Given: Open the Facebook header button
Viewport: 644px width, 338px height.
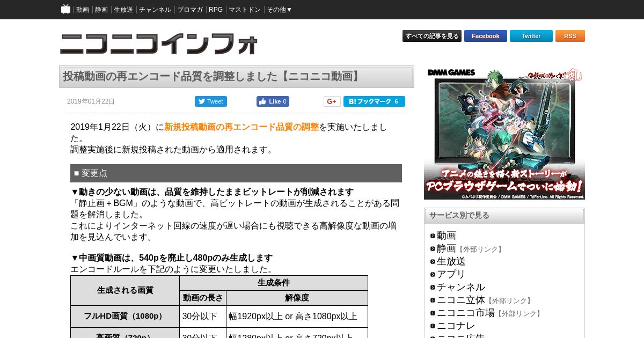Looking at the screenshot, I should click(x=486, y=36).
